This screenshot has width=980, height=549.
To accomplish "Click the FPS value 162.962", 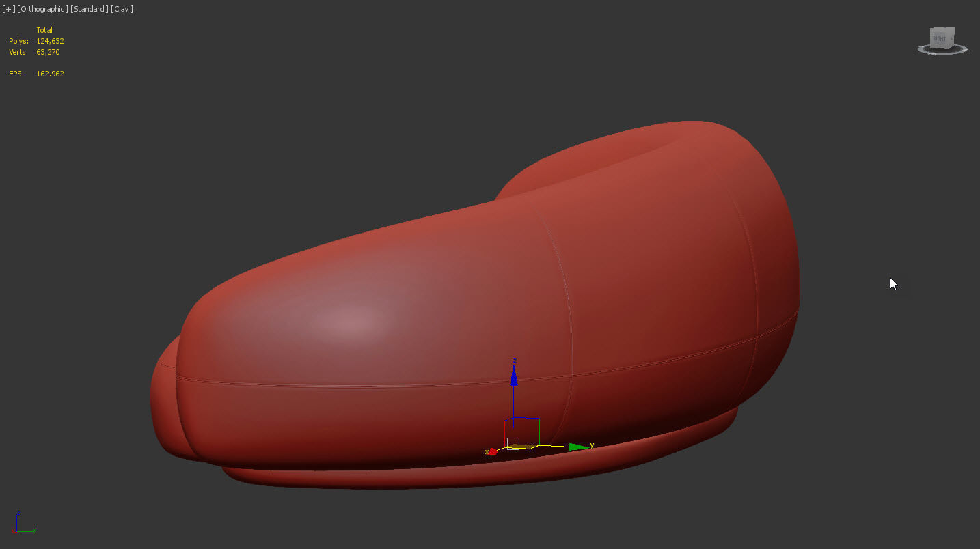I will click(x=50, y=74).
